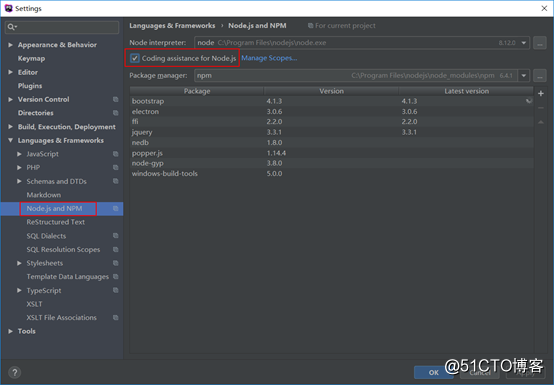Viewport: 554px width, 385px height.
Task: Click the minus icon to remove package
Action: 541,108
